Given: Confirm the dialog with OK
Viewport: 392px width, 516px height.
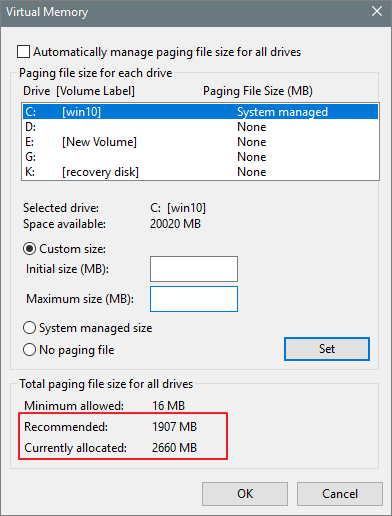Looking at the screenshot, I should 245,494.
